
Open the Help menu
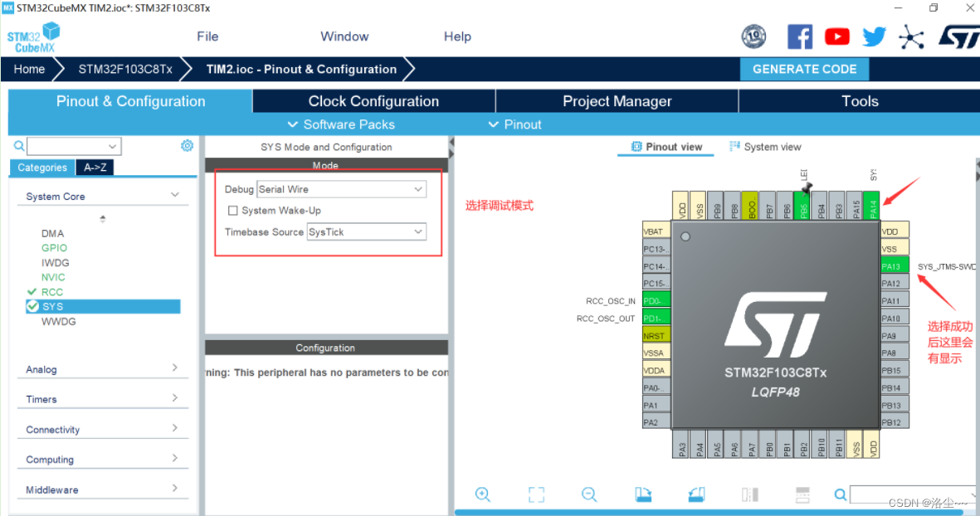pos(457,37)
